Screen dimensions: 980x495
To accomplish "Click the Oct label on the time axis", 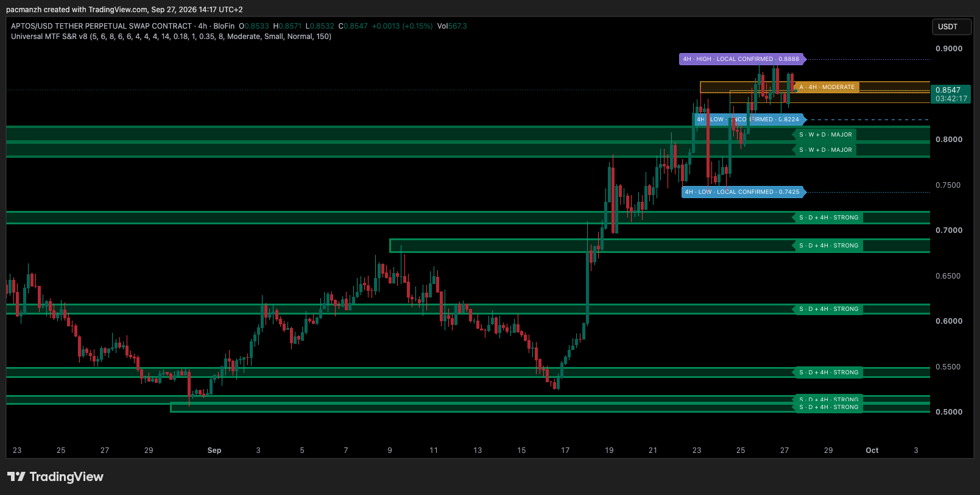I will pyautogui.click(x=872, y=450).
